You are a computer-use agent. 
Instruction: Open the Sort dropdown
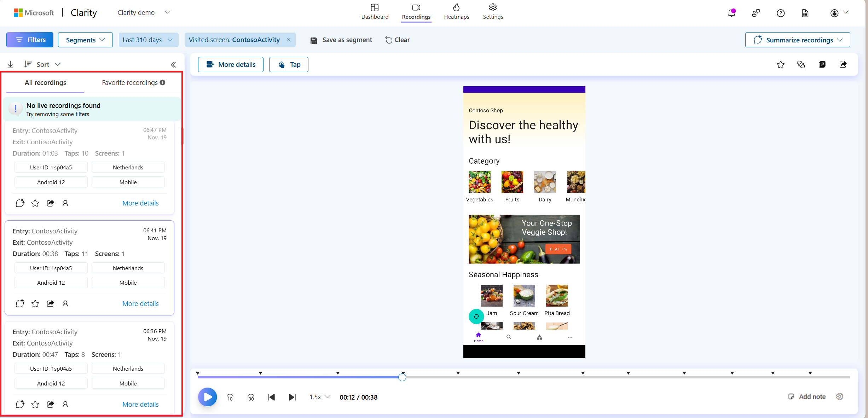pos(43,64)
